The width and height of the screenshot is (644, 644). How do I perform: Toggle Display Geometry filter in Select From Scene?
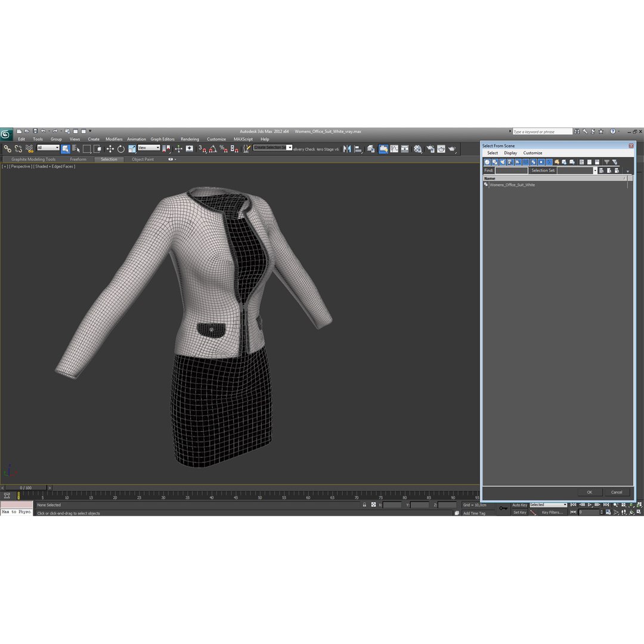tap(487, 162)
